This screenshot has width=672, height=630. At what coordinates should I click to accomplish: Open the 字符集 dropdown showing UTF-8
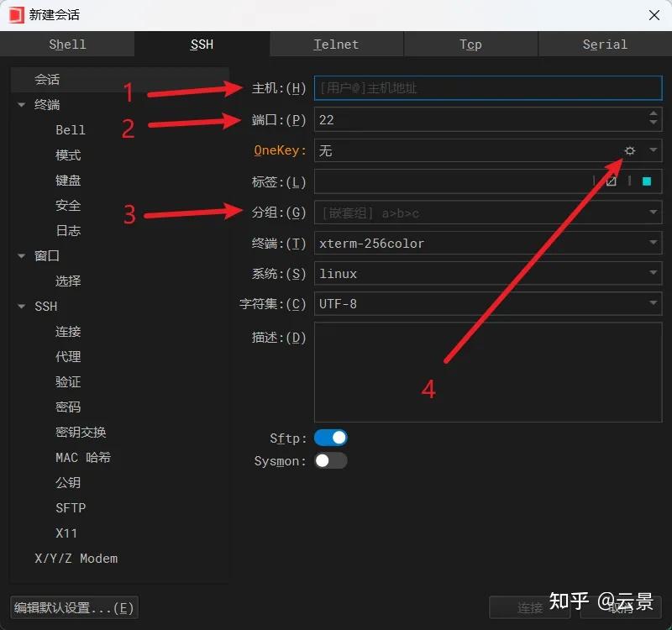[653, 303]
